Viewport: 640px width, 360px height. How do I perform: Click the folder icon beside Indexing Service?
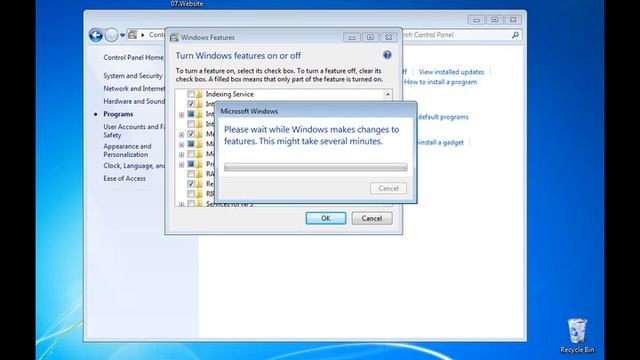(x=199, y=94)
